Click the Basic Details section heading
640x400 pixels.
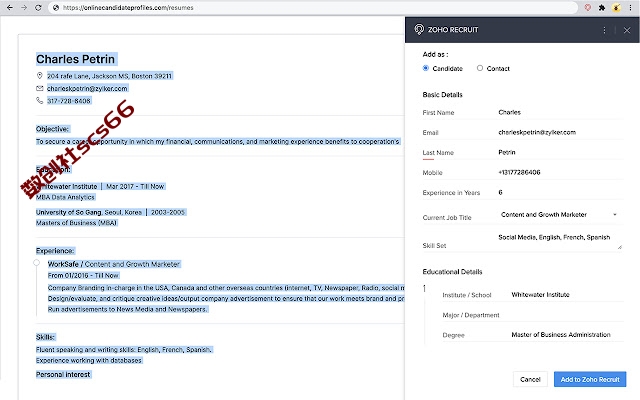(x=442, y=95)
